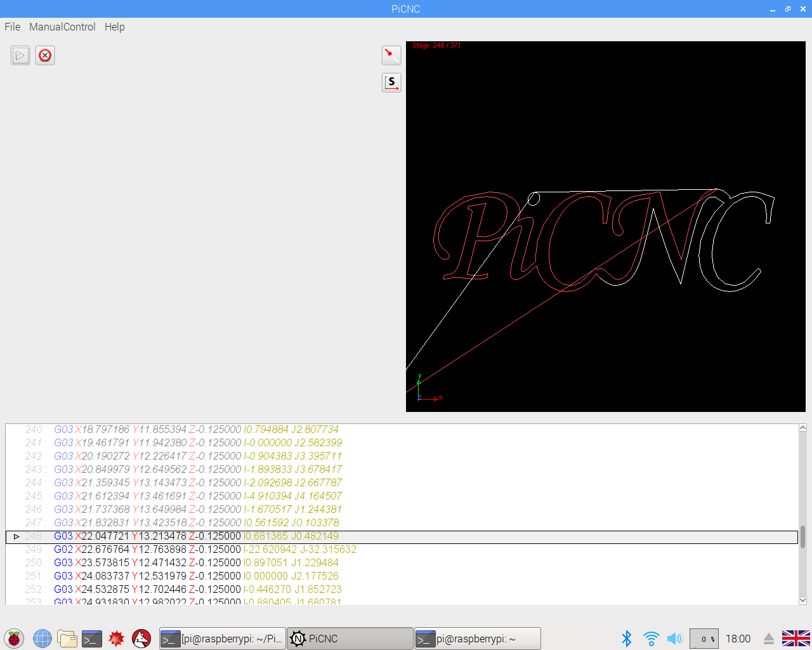Click the G-code list scroll down arrow
Image resolution: width=812 pixels, height=650 pixels.
click(x=802, y=600)
